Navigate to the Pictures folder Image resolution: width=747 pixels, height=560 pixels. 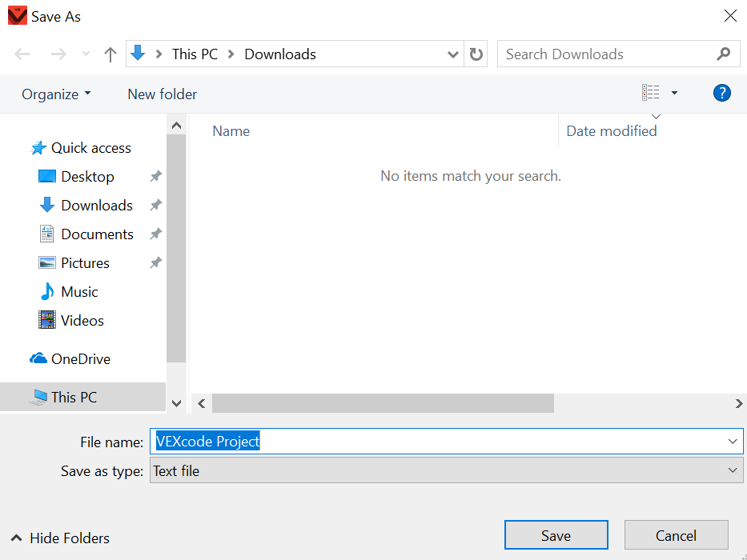85,262
